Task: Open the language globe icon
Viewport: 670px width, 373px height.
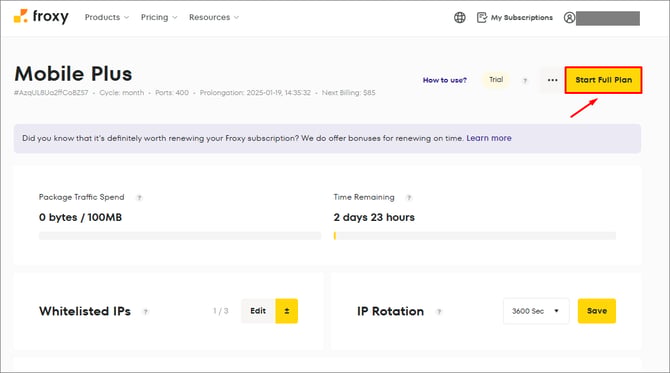Action: [x=460, y=18]
